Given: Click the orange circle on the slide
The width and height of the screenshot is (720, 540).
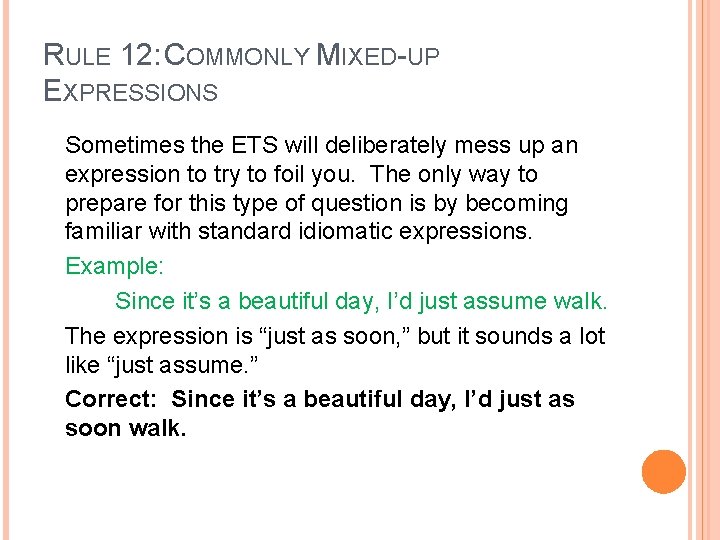Looking at the screenshot, I should 664,472.
